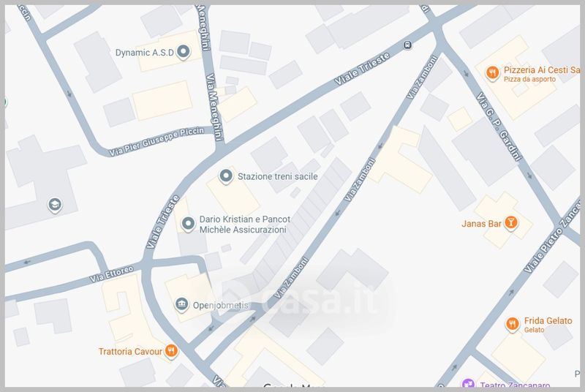Open the Frida Gelato place label

pos(548,321)
